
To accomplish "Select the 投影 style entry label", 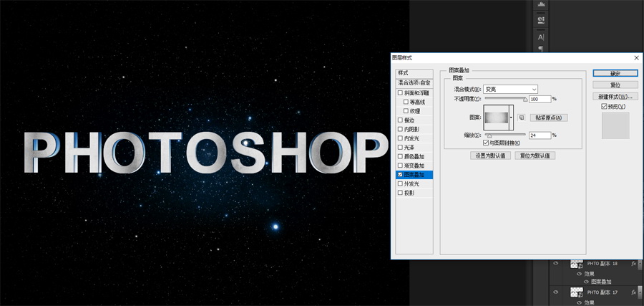I will tap(409, 193).
